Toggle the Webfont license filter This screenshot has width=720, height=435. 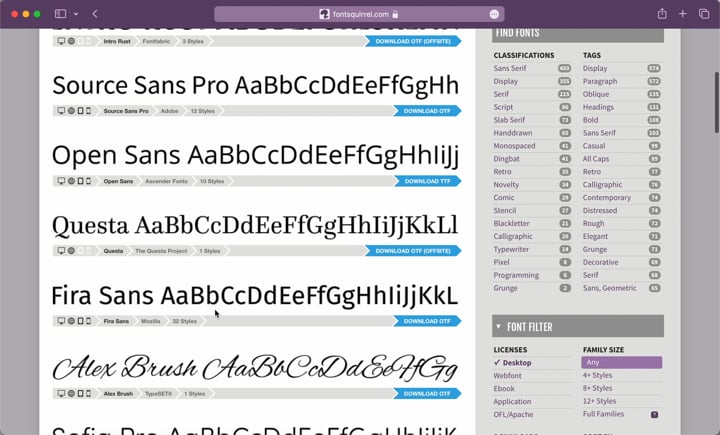click(507, 375)
